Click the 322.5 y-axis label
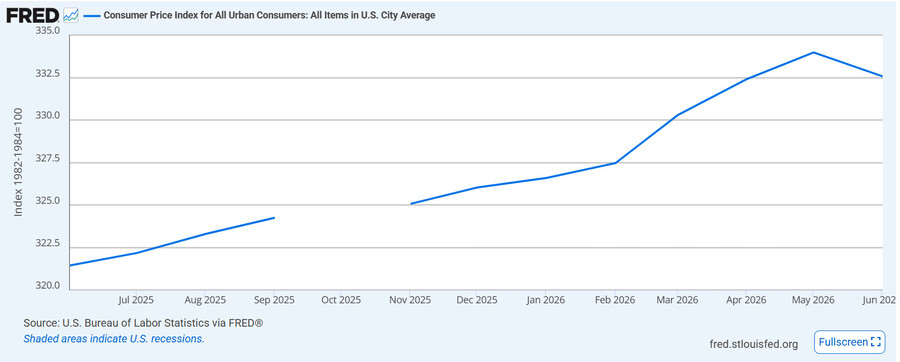The height and width of the screenshot is (362, 900). (x=48, y=244)
